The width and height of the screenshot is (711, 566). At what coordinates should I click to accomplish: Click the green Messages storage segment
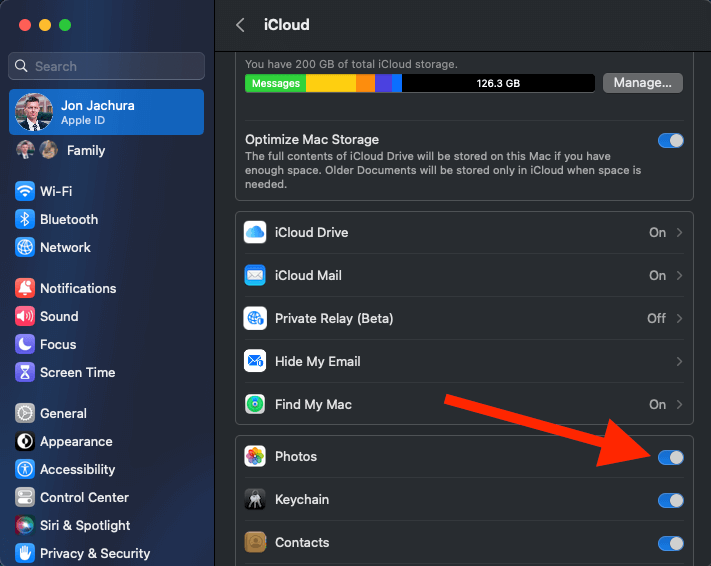tap(275, 83)
